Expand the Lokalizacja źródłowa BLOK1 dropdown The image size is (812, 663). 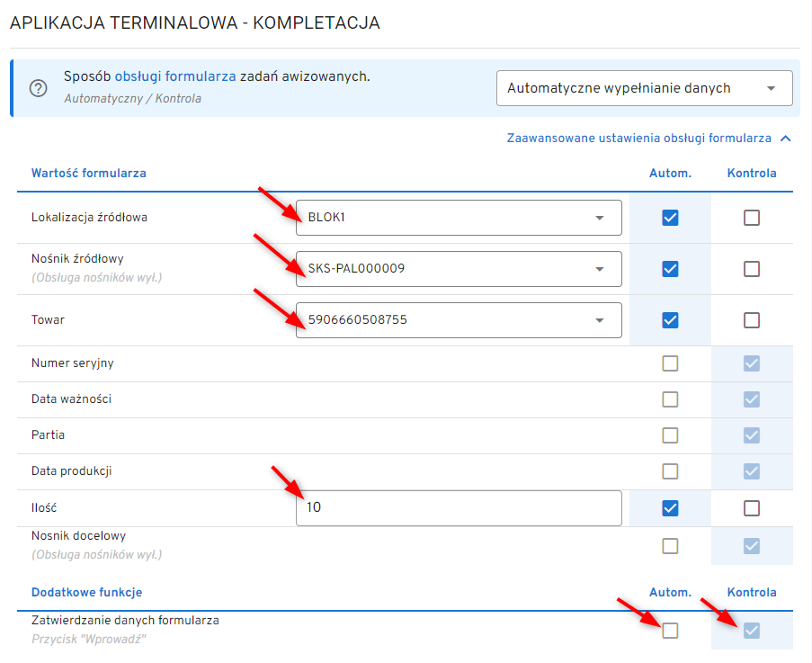click(599, 218)
